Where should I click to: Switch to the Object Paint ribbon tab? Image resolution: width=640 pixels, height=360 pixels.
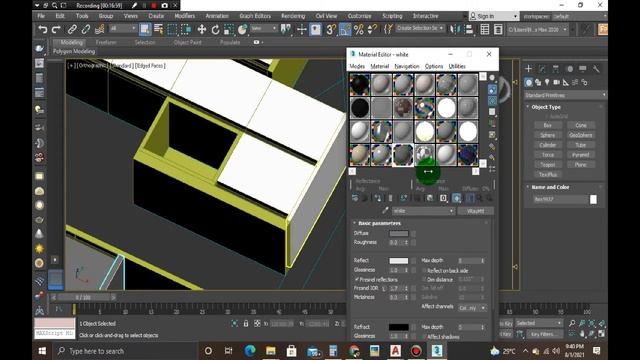coord(187,42)
